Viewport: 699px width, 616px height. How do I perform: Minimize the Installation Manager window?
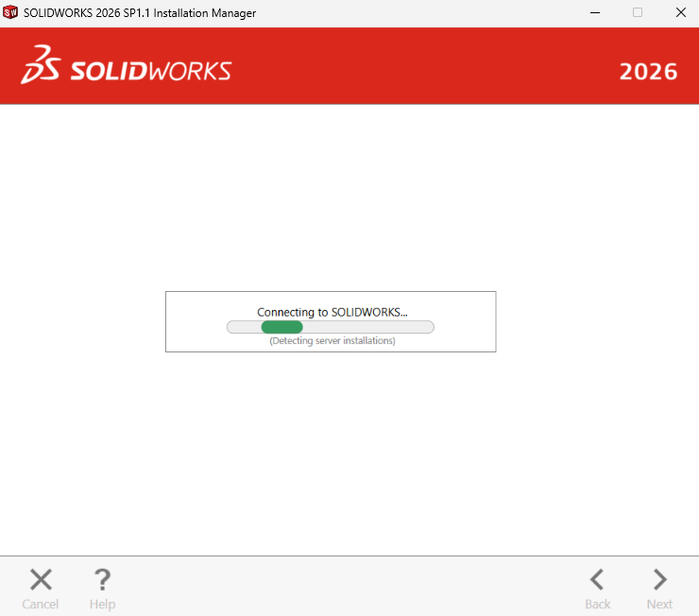595,12
